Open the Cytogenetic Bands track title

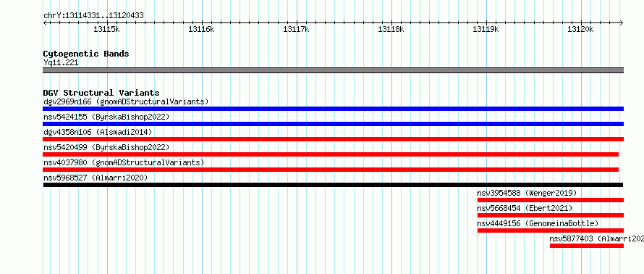(86, 54)
